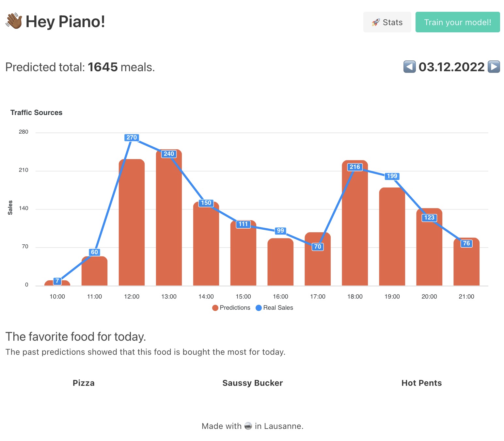This screenshot has height=441, width=504.
Task: Click the waving hand emoji
Action: click(14, 22)
